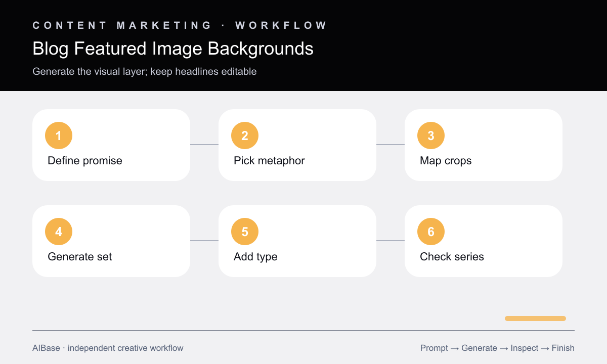Click the orange step 3 circle
The height and width of the screenshot is (364, 607).
(x=431, y=135)
